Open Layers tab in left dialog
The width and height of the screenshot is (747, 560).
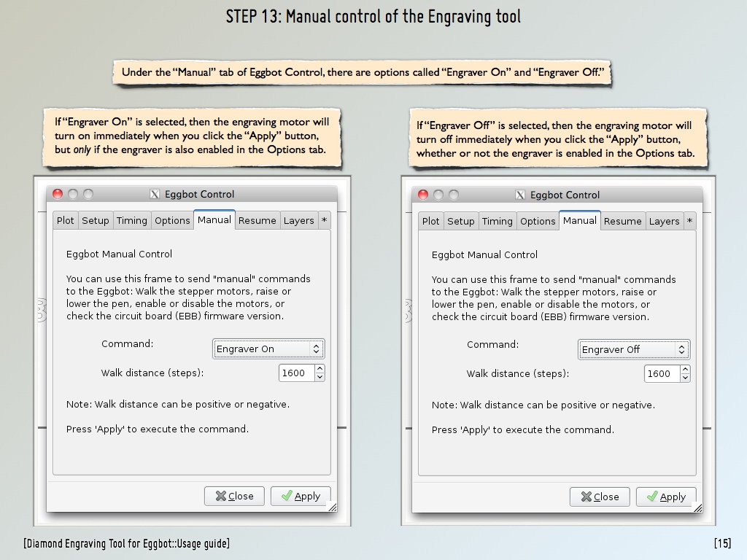[x=298, y=221]
